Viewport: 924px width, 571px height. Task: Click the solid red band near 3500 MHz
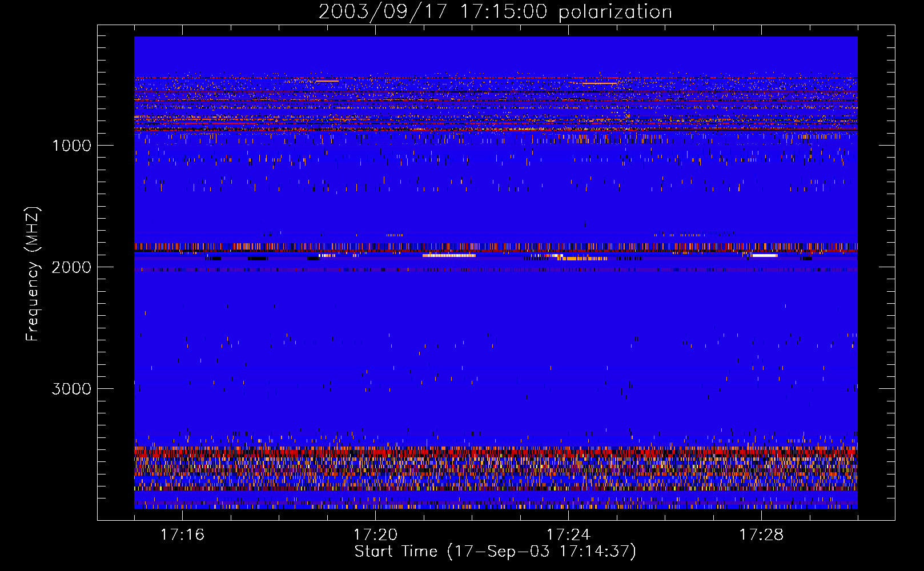click(495, 451)
